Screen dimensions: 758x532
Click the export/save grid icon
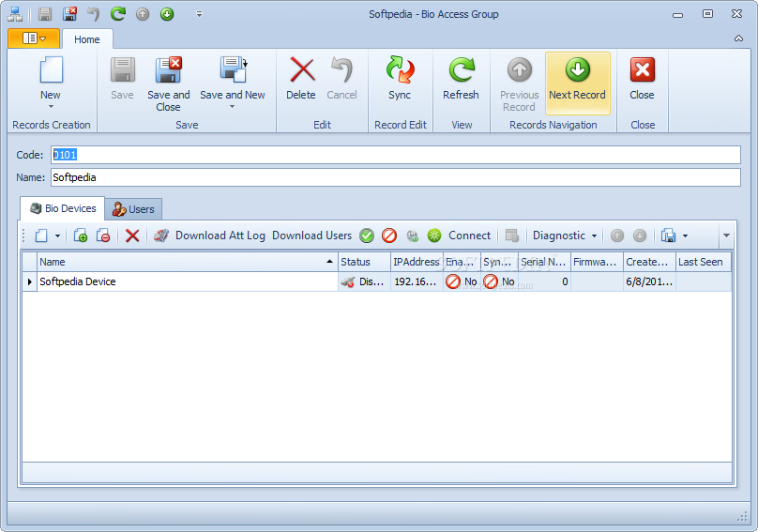668,236
